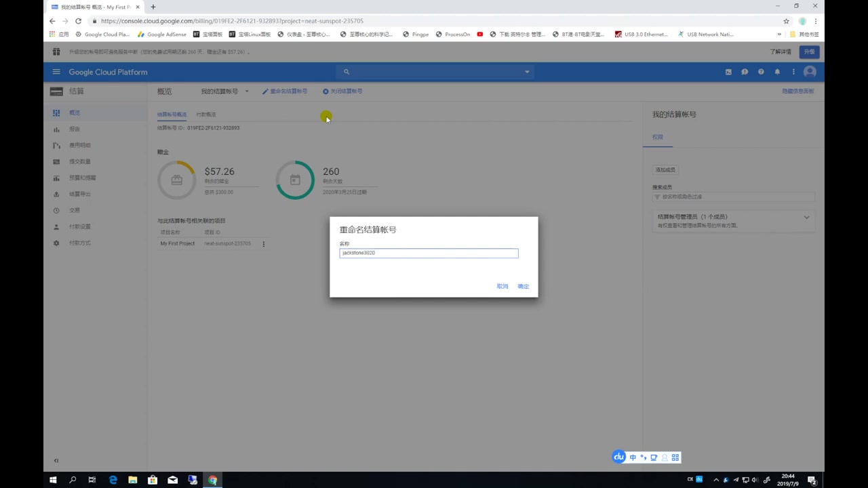Open the Google Cloud navigation hamburger menu

tap(56, 72)
